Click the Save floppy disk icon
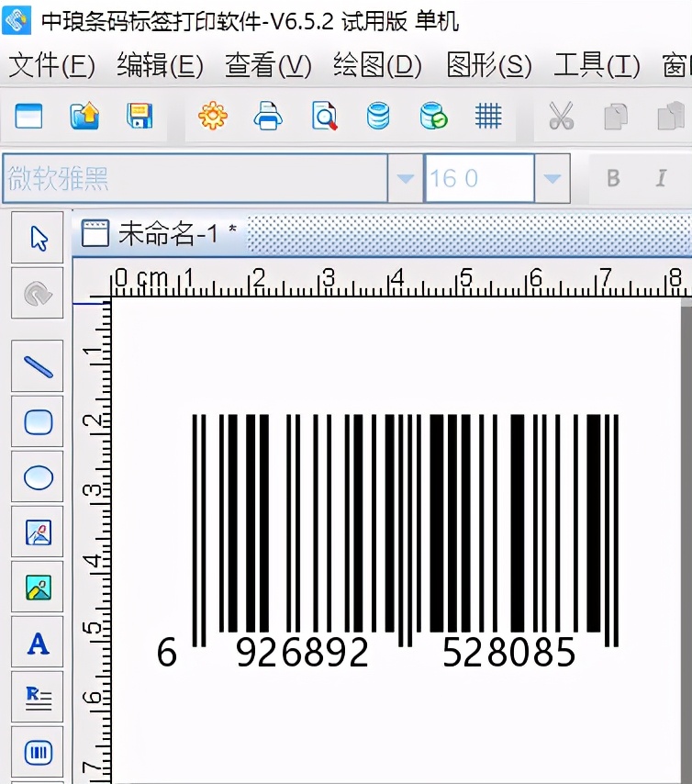 [x=139, y=116]
